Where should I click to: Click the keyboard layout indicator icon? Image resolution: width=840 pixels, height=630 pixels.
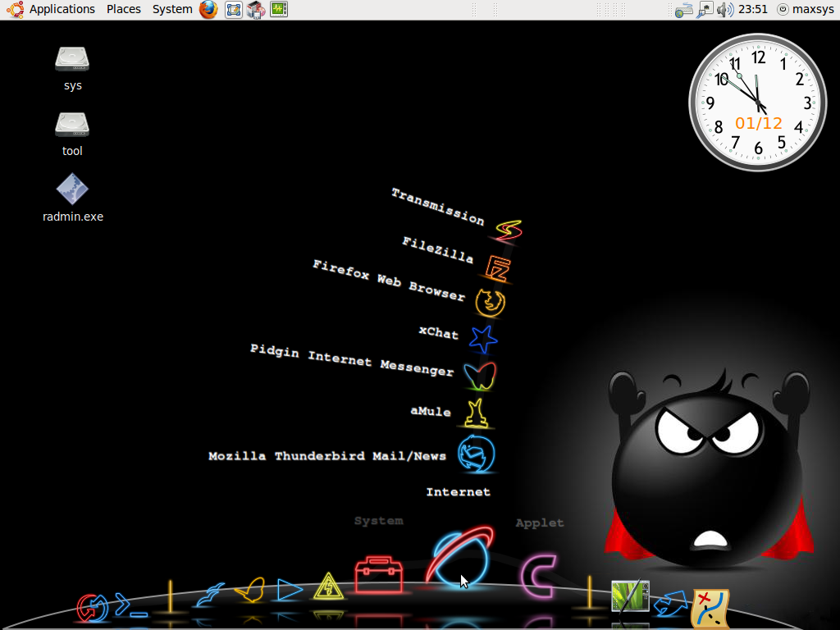tap(683, 10)
